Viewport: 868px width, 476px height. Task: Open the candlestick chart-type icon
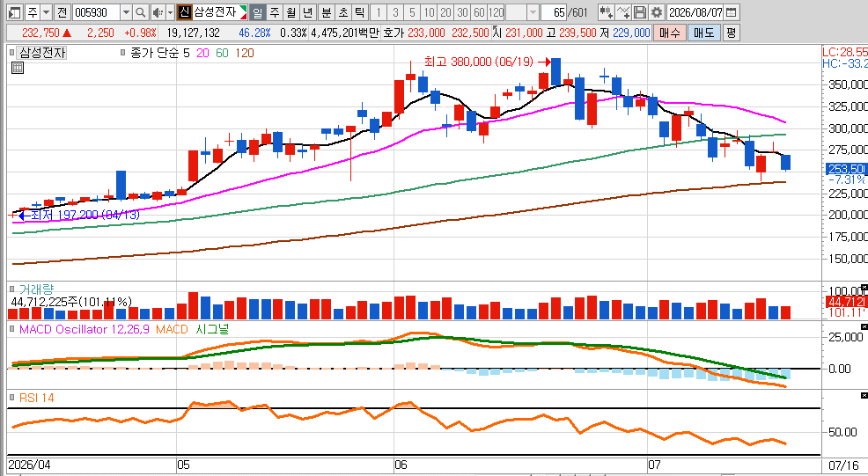point(606,12)
